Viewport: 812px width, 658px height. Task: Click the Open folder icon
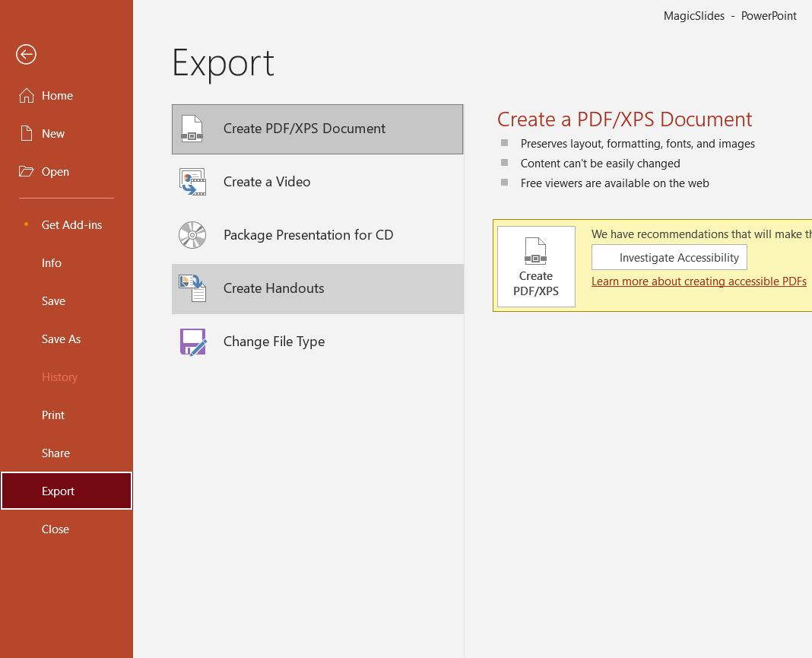27,172
